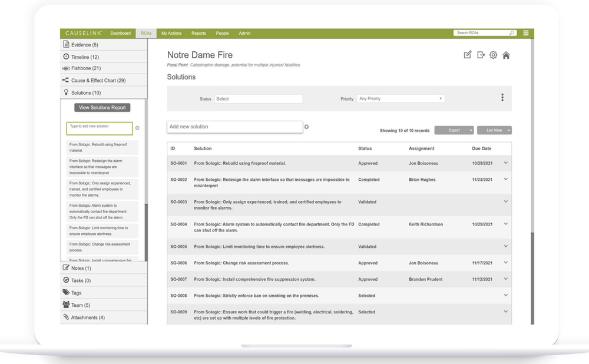Click plus icon beside sidebar solution field
The width and height of the screenshot is (589, 364).
(x=137, y=128)
